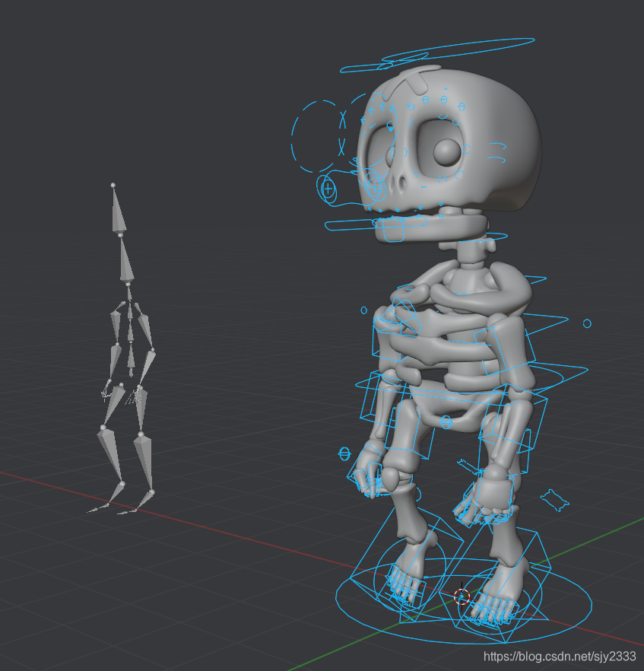
Task: Select the circle control at the pelvis center
Action: [446, 422]
